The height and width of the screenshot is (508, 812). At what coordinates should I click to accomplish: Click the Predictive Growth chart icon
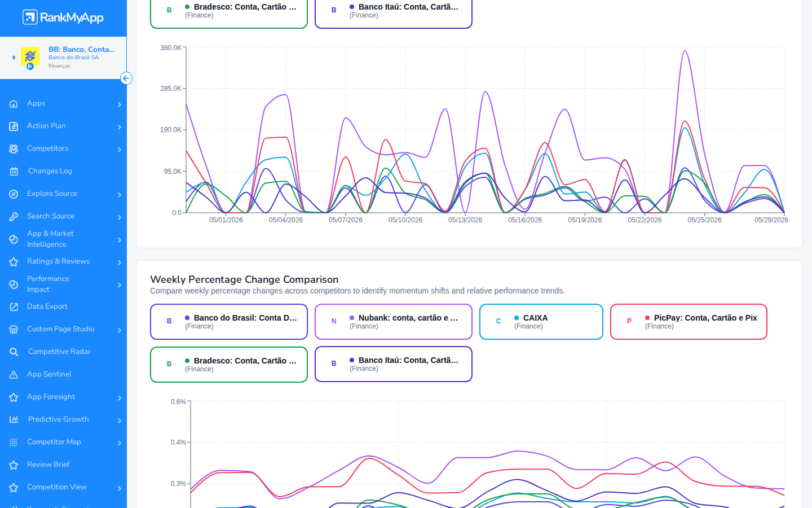[14, 419]
